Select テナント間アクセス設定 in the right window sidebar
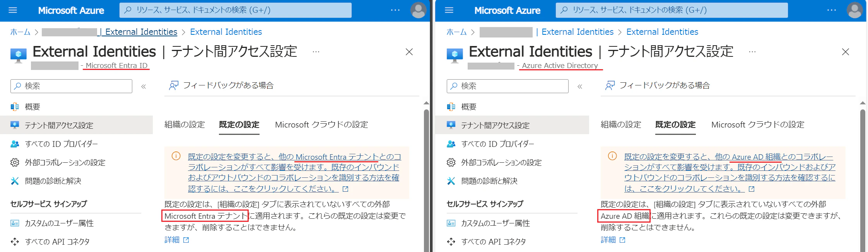 tap(512, 125)
